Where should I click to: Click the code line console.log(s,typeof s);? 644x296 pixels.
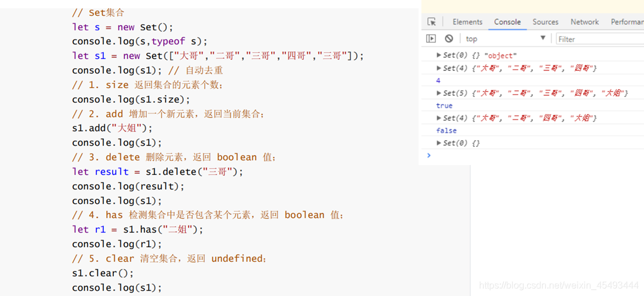(x=140, y=42)
